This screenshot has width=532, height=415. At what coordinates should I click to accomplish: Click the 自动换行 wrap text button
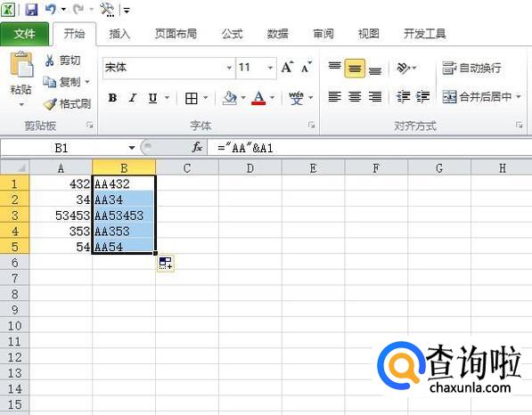(471, 68)
